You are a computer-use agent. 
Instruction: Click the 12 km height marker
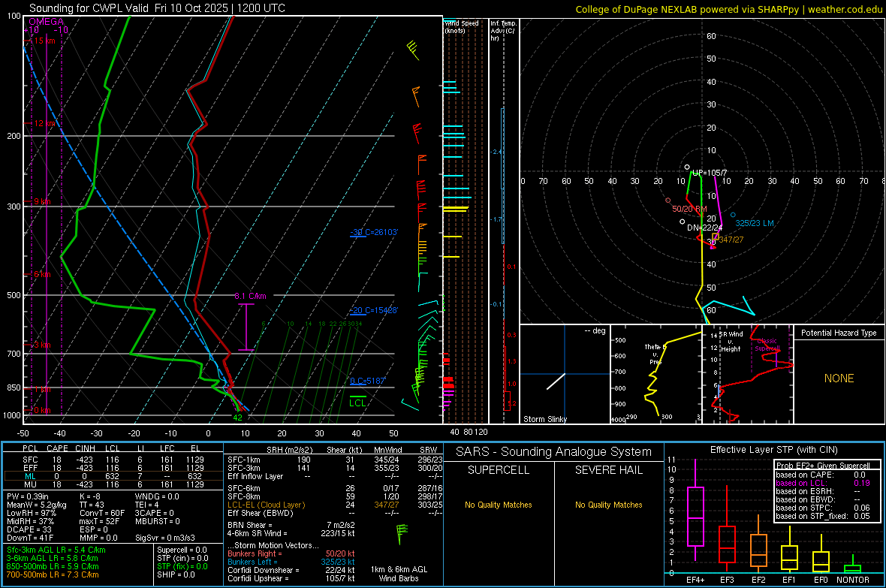coord(45,123)
